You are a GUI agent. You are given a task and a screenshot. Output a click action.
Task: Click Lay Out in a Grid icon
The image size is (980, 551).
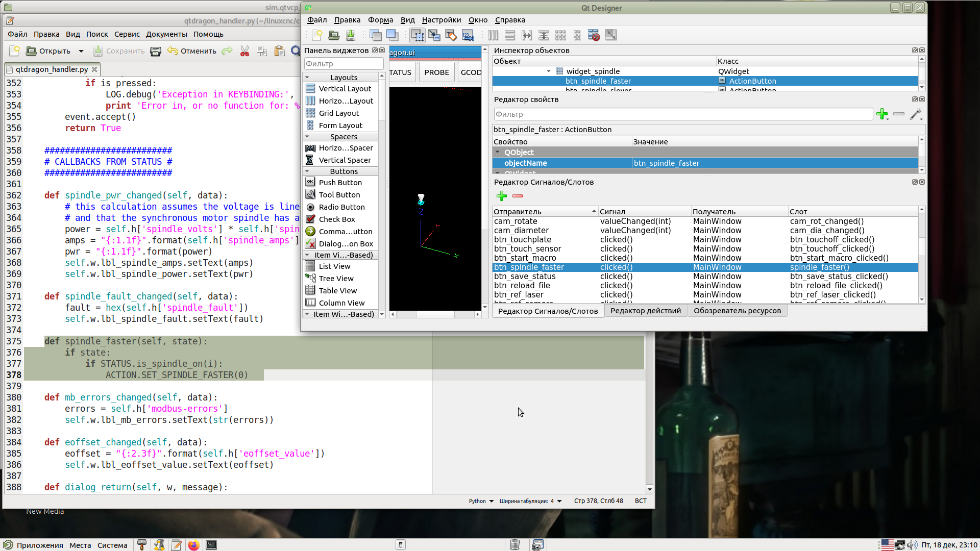click(560, 35)
